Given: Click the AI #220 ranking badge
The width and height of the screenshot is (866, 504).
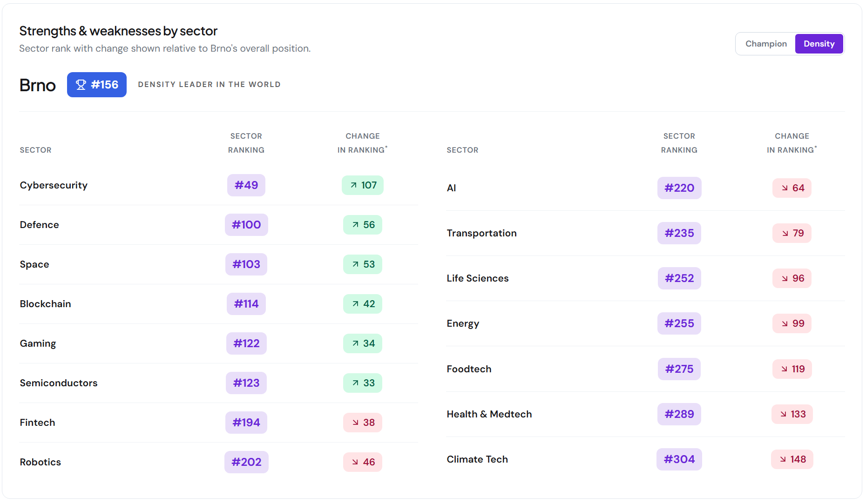Looking at the screenshot, I should point(679,188).
